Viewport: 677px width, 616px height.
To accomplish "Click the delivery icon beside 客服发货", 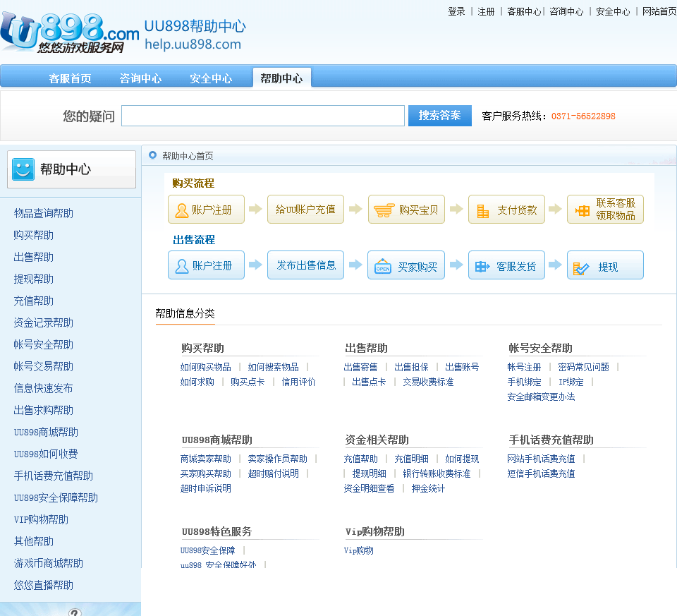I will tap(482, 267).
